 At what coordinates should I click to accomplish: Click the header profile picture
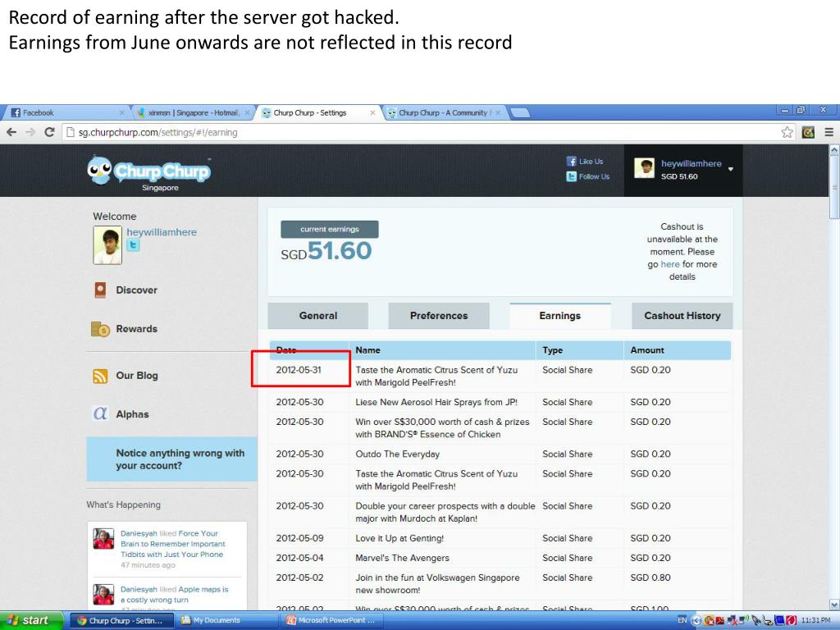[x=644, y=168]
